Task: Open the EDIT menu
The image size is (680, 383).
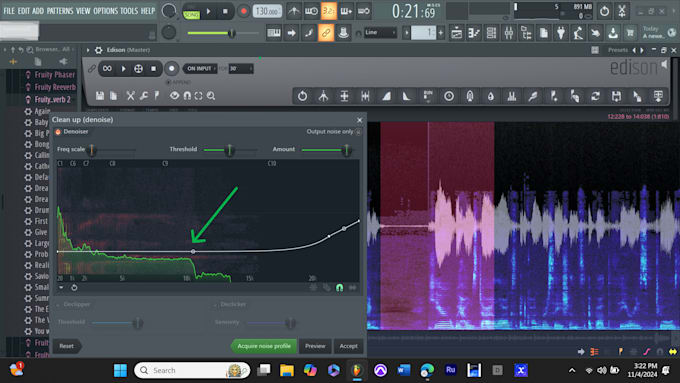Action: point(23,11)
